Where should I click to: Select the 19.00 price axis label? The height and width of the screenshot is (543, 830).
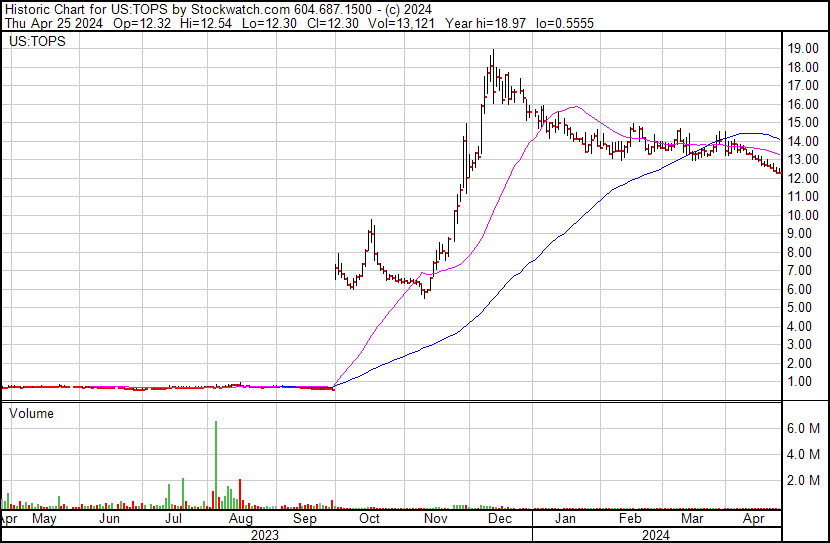pyautogui.click(x=804, y=48)
